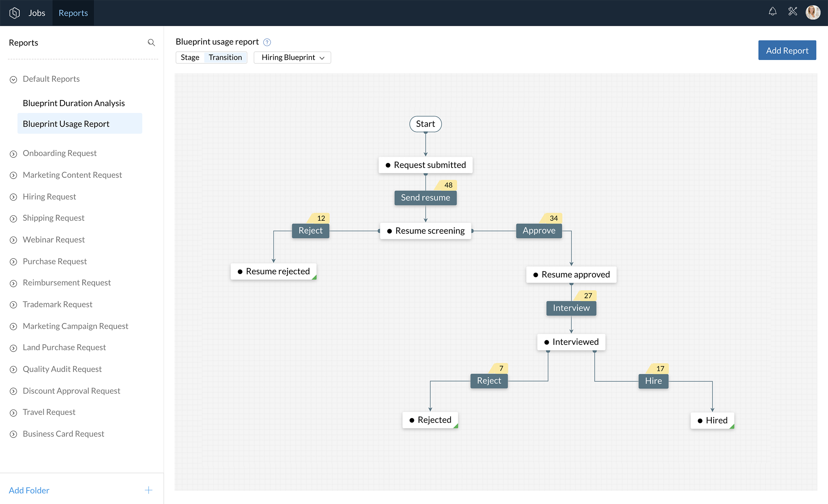Expand the Marketing Content Request folder
The width and height of the screenshot is (828, 504).
click(13, 175)
